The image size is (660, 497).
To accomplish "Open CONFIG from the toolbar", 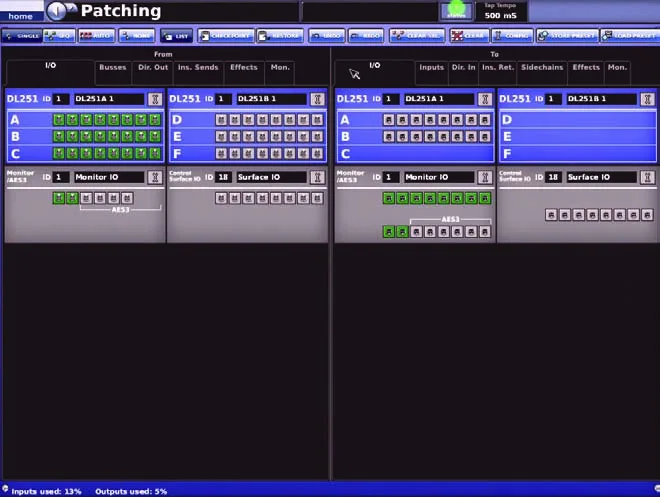I will coord(512,36).
